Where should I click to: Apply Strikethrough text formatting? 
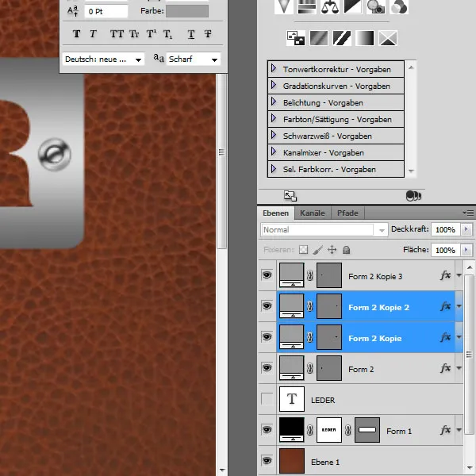(208, 33)
